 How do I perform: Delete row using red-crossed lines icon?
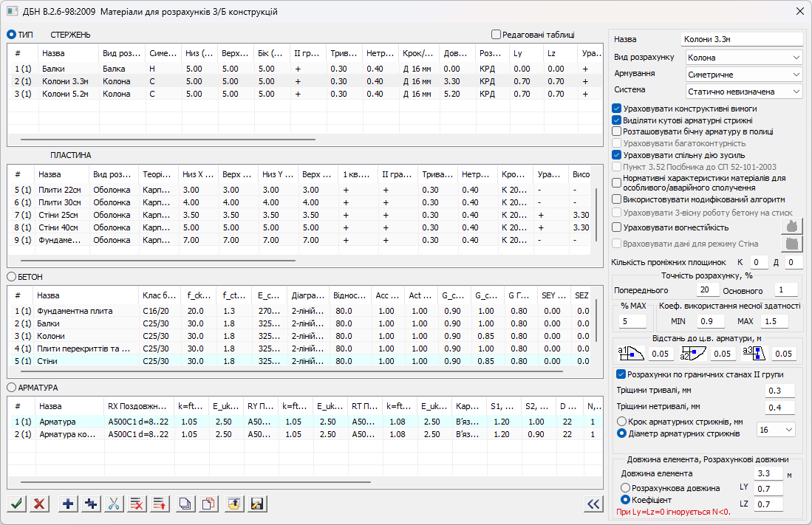pos(137,504)
